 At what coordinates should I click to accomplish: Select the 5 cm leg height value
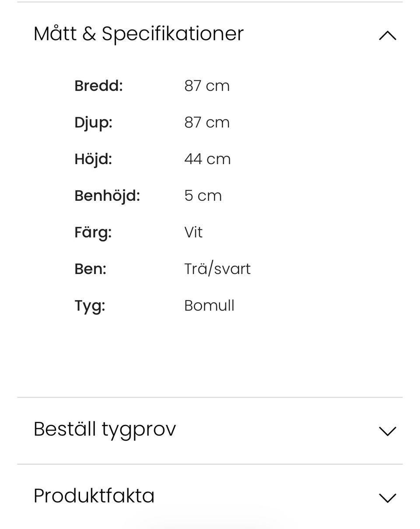point(203,196)
